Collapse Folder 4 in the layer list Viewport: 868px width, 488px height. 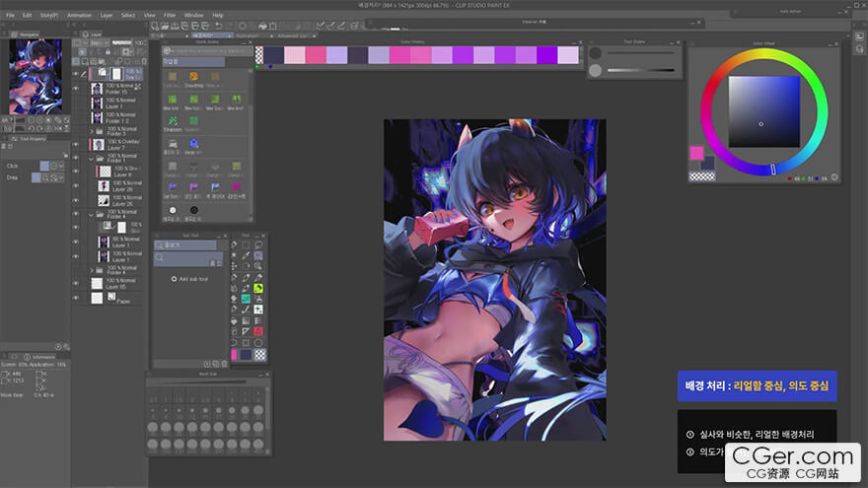pos(92,214)
